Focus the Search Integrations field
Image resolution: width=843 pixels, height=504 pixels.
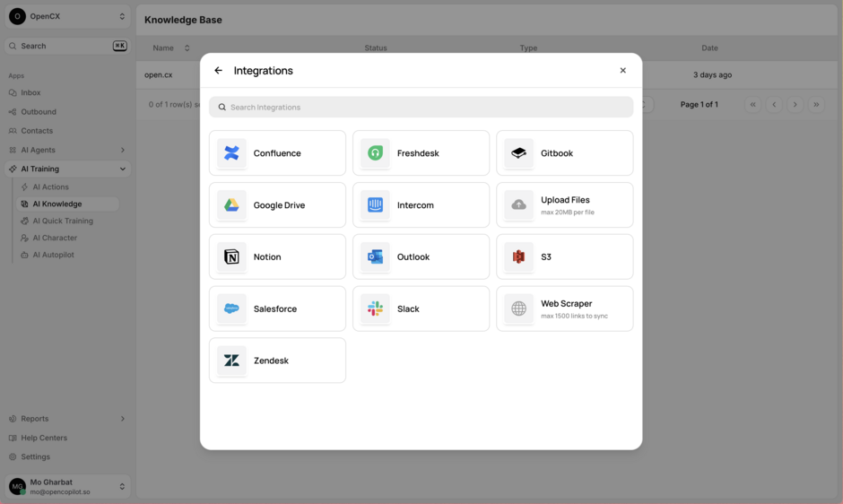tap(421, 107)
